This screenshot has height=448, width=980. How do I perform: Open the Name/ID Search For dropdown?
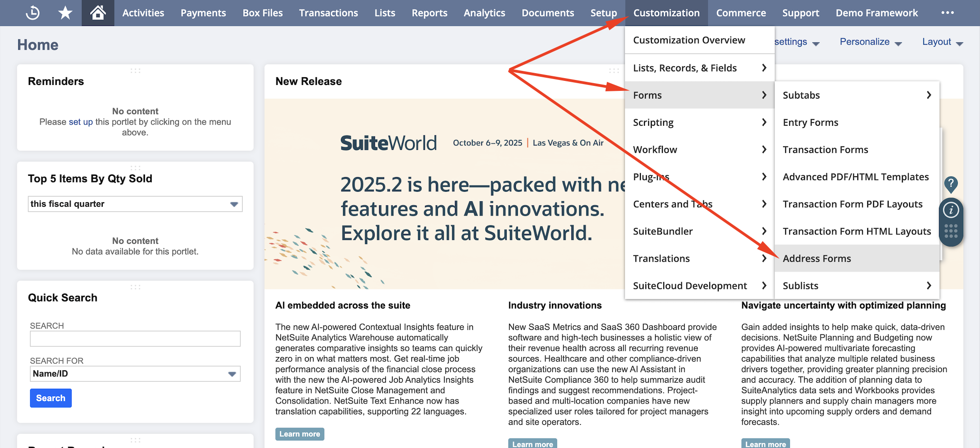coord(135,374)
